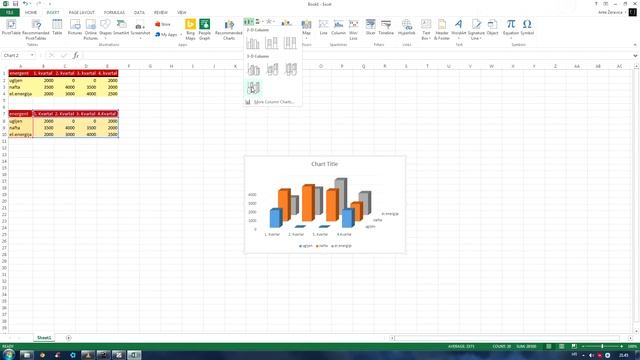Zoom in with the plus button

click(x=622, y=347)
